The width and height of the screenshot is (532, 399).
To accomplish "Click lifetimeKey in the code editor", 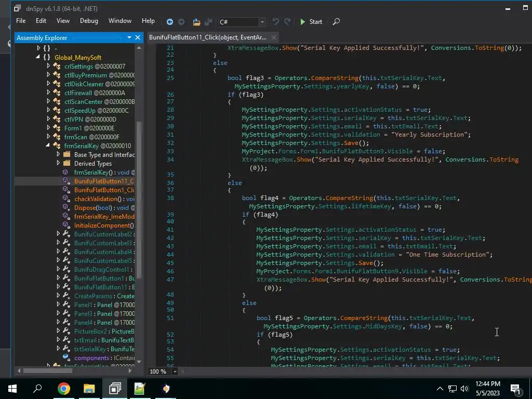I will pos(371,206).
